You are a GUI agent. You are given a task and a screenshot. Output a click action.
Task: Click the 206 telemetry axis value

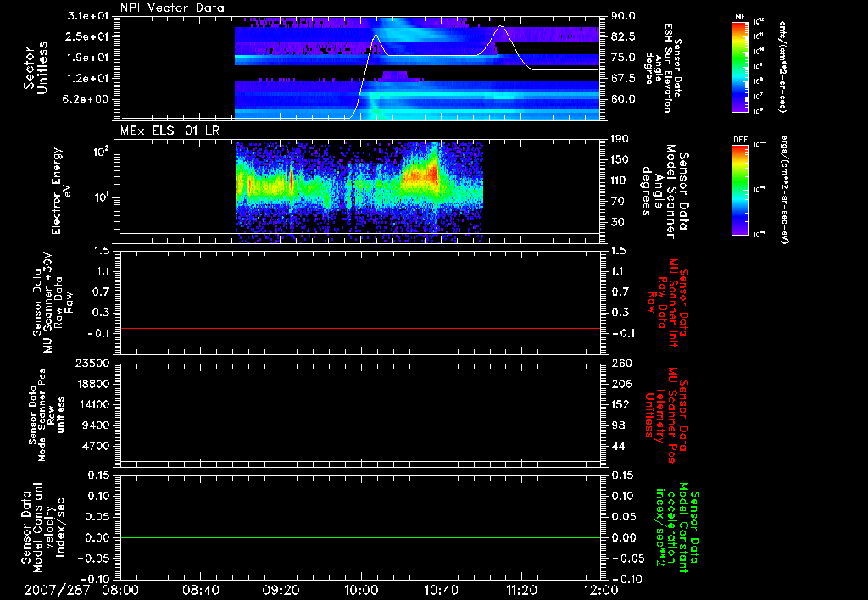pyautogui.click(x=620, y=384)
